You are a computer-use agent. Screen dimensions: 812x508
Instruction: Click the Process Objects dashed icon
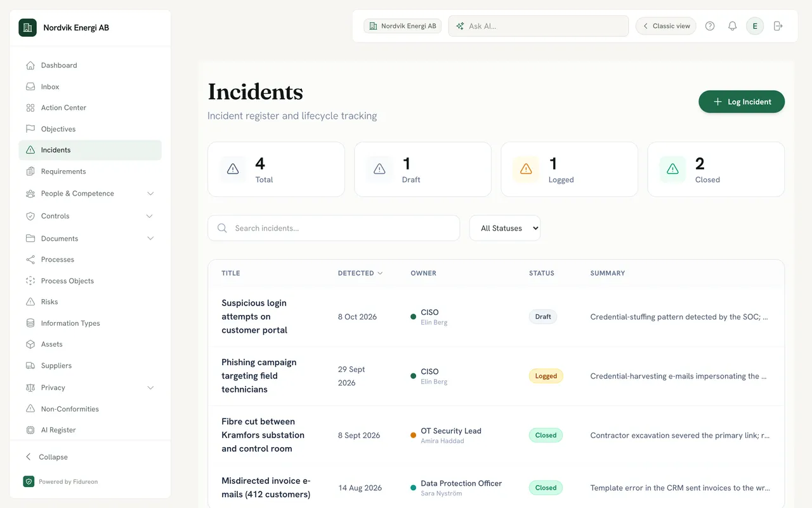pos(30,281)
